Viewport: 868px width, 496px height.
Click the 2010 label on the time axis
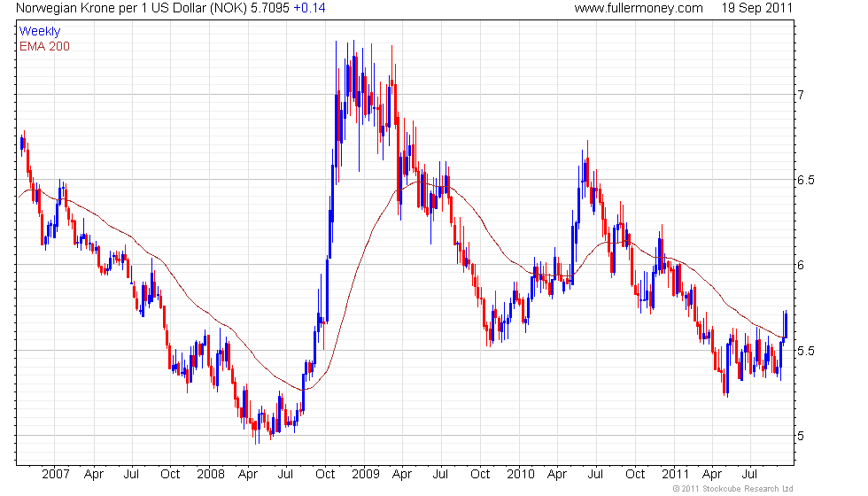click(x=520, y=474)
